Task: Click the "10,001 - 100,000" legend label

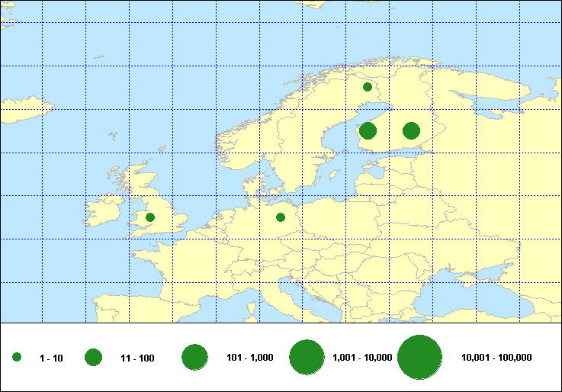Action: (496, 358)
